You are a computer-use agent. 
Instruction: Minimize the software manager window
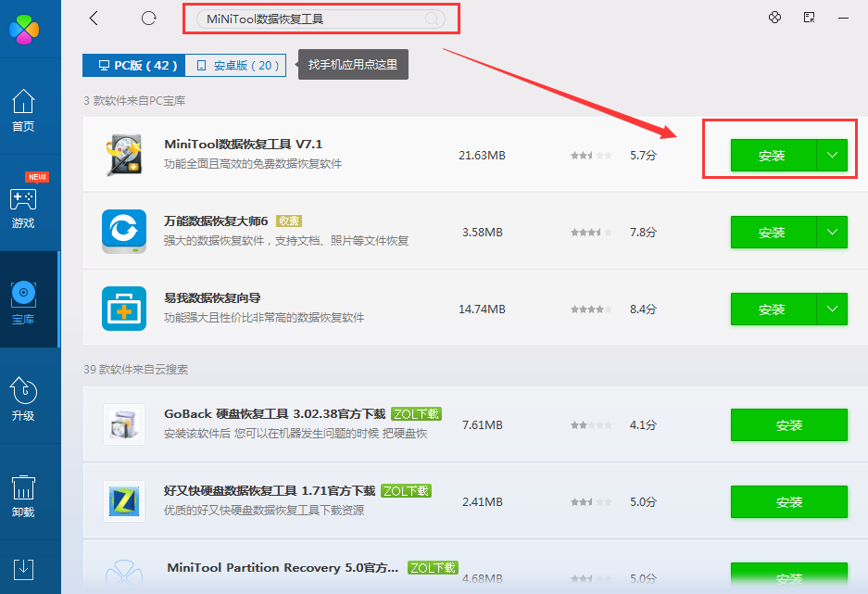point(843,18)
